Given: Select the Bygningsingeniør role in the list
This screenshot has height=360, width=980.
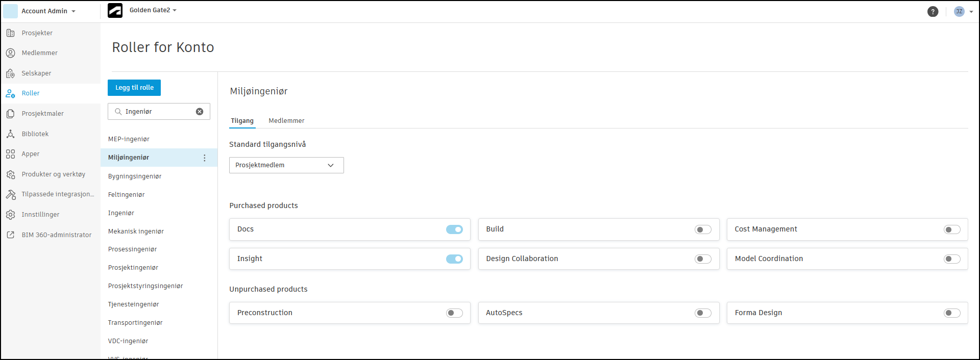Looking at the screenshot, I should click(x=135, y=176).
